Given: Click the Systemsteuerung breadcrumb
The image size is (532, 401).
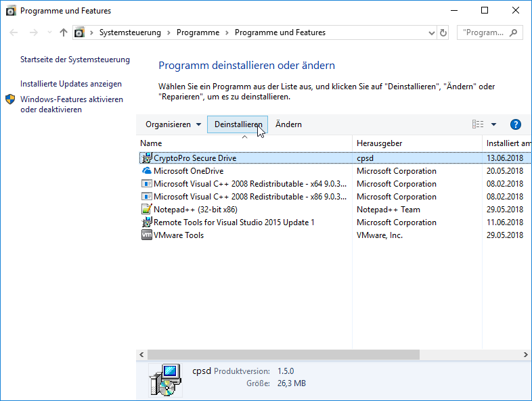Looking at the screenshot, I should click(130, 32).
